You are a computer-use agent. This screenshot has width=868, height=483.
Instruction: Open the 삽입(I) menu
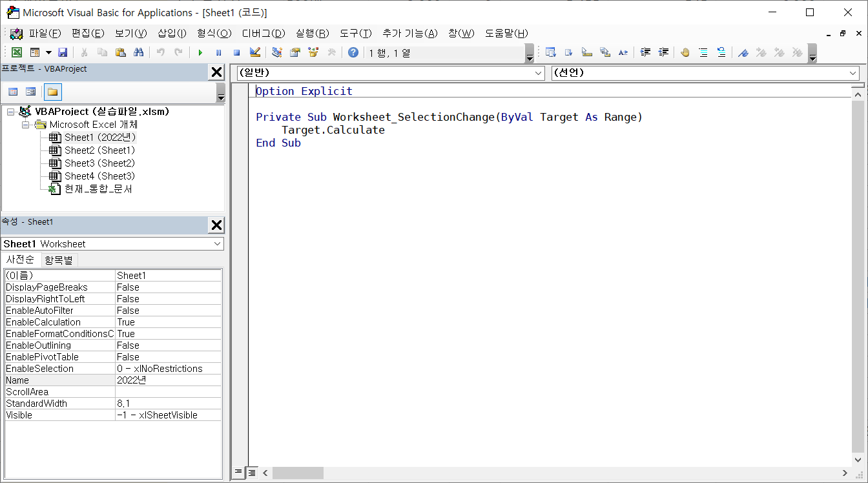coord(172,33)
